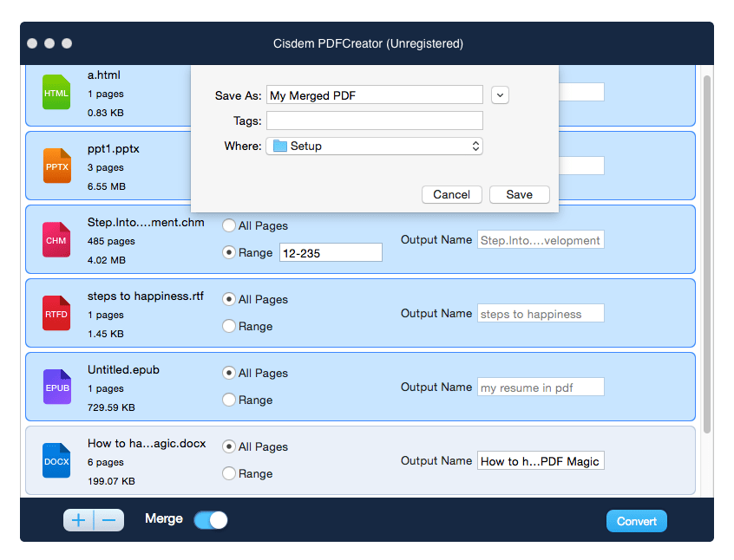The image size is (734, 560).
Task: Select the PPTX icon for ppt1.pptx
Action: pos(56,166)
